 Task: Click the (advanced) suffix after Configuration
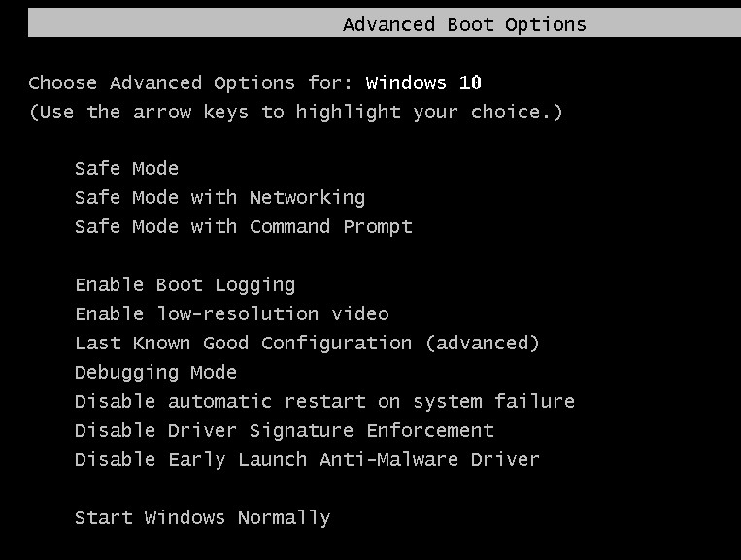click(482, 344)
